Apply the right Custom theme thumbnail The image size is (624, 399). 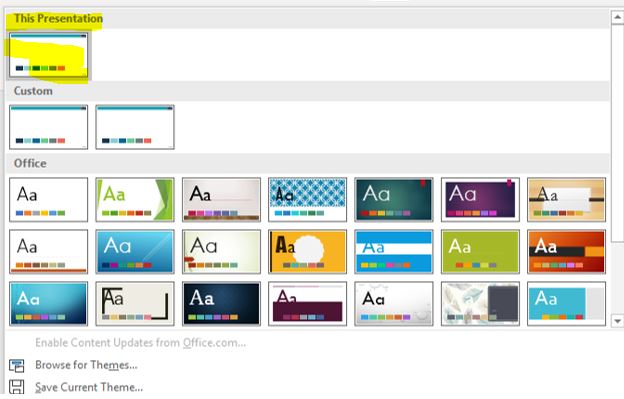click(135, 127)
